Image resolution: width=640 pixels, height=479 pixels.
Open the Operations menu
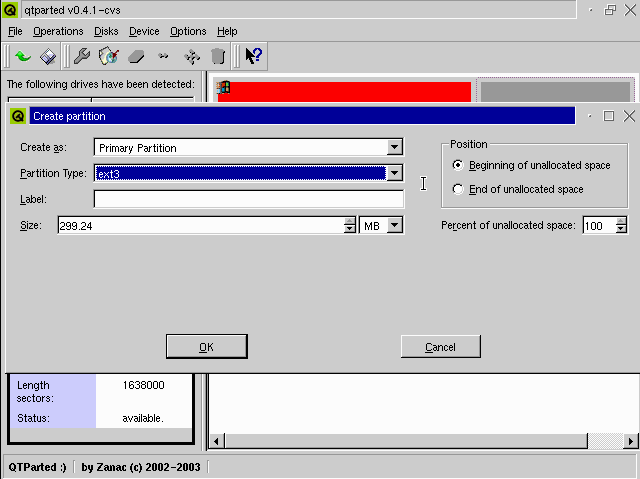point(58,31)
